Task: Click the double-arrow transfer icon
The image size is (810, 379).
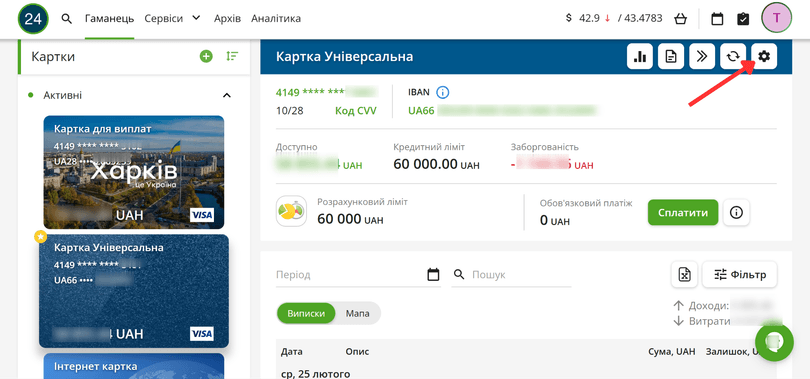Action: 702,56
